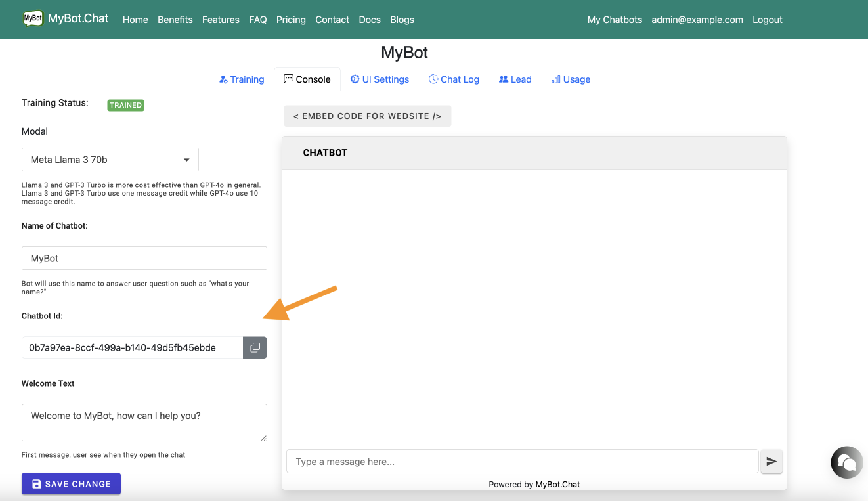Click the MyBot.Chat link in chat footer
Viewport: 868px width, 501px height.
coord(557,485)
